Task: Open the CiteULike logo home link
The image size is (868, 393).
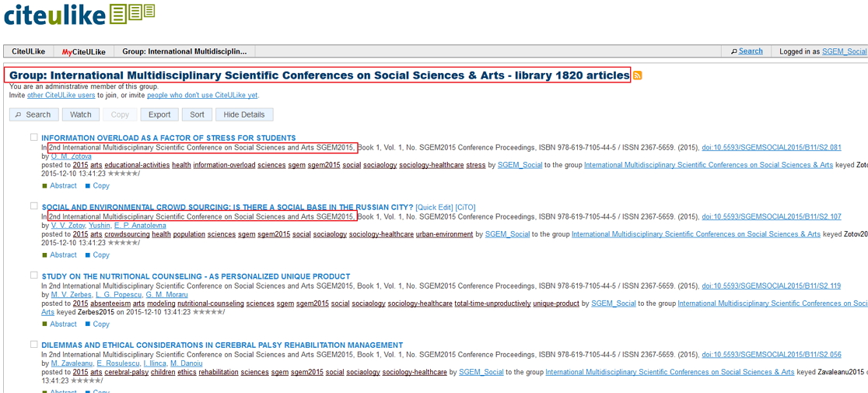Action: (x=79, y=14)
